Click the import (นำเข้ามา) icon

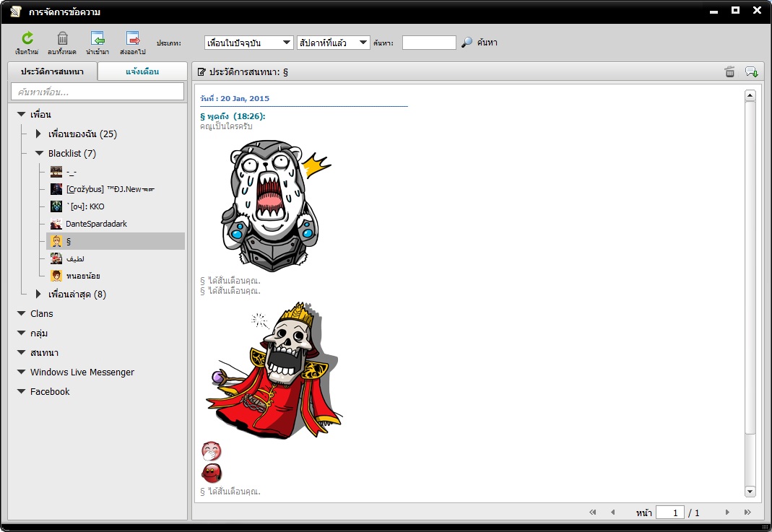tap(97, 38)
